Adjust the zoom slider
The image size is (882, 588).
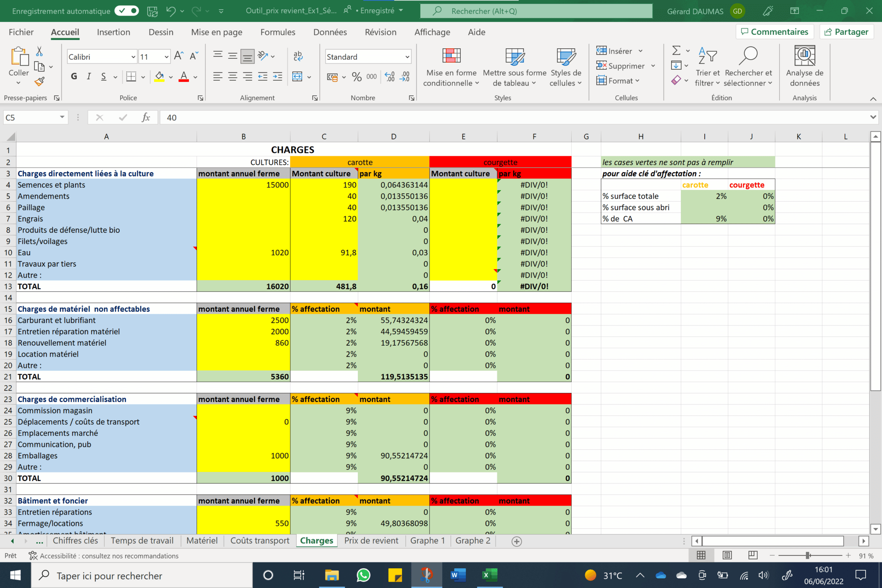pos(808,555)
